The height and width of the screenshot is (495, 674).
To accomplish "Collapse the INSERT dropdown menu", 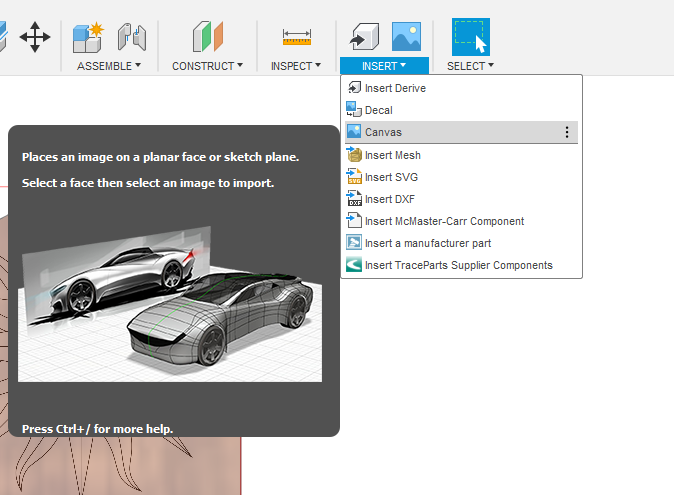I will pyautogui.click(x=384, y=66).
